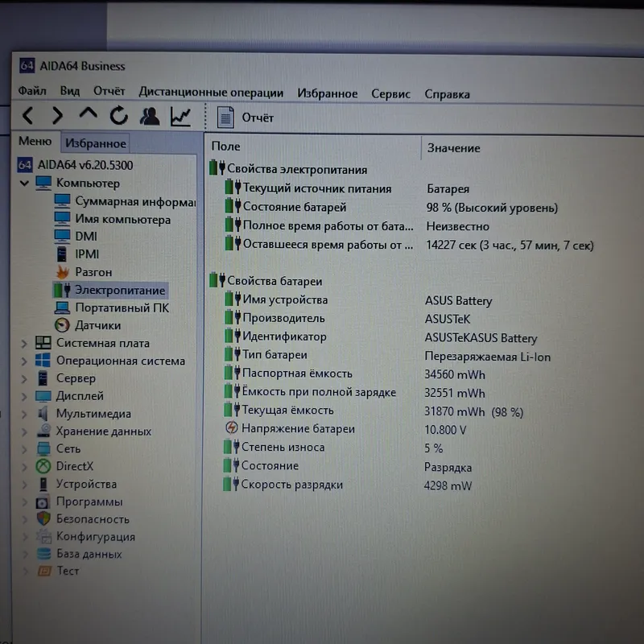Screen dimensions: 644x644
Task: Go back with the left arrow button
Action: click(27, 115)
